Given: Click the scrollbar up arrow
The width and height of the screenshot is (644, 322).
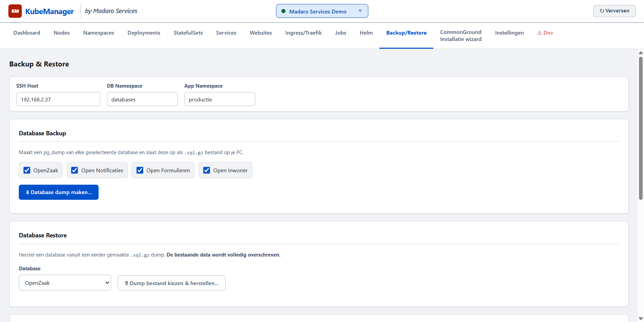Looking at the screenshot, I should coord(641,53).
